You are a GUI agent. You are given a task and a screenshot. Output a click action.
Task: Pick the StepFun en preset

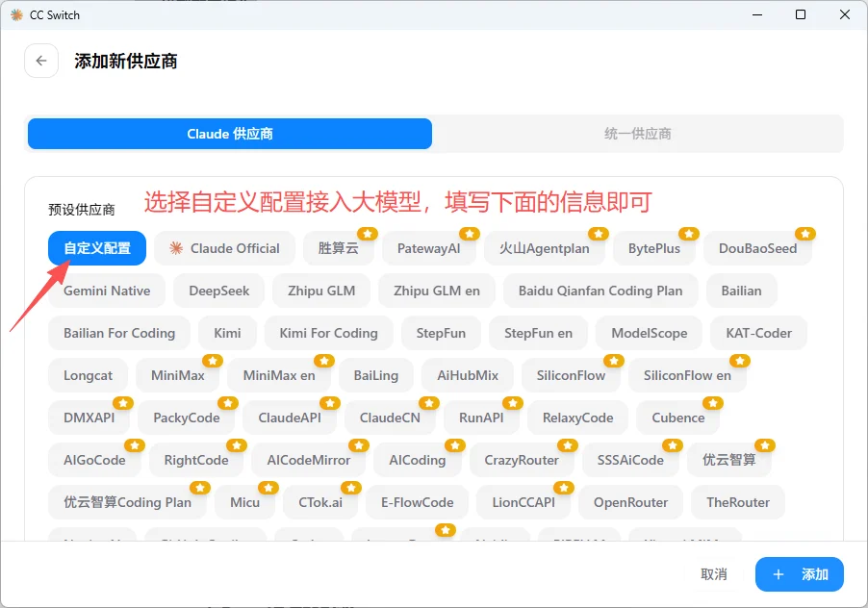(x=539, y=333)
